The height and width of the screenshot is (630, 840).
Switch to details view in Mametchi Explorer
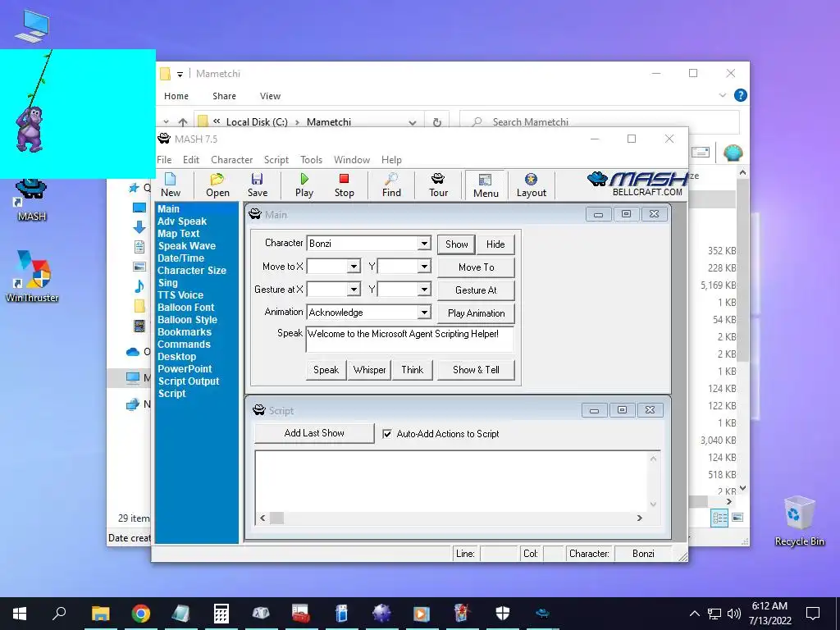pos(719,518)
